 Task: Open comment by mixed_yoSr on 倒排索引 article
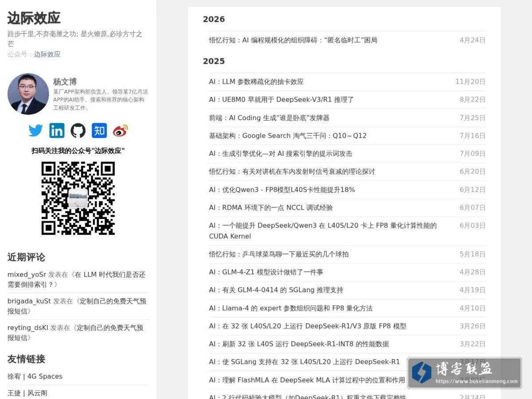[76, 279]
